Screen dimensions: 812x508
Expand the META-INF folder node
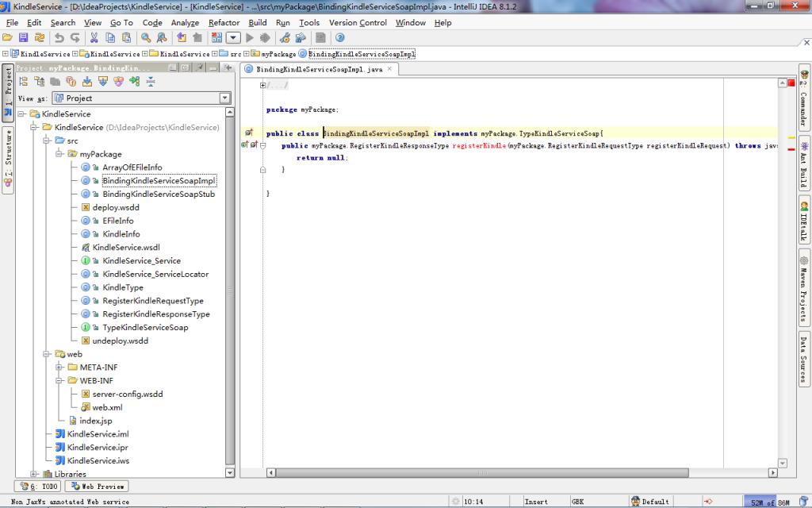tap(59, 367)
